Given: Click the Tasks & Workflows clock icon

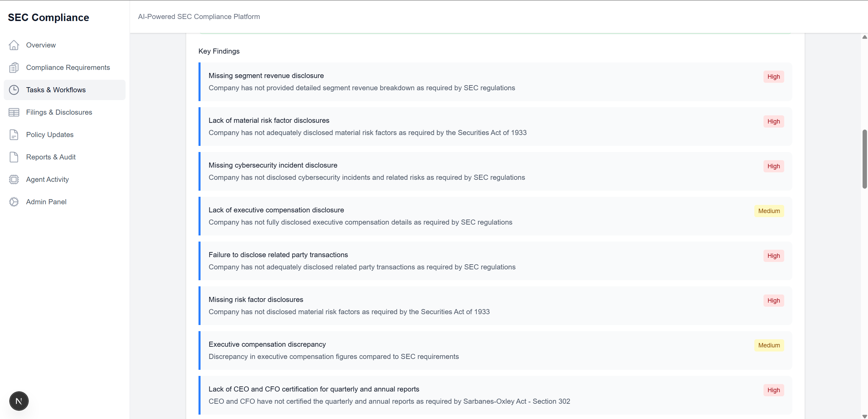Looking at the screenshot, I should [14, 90].
